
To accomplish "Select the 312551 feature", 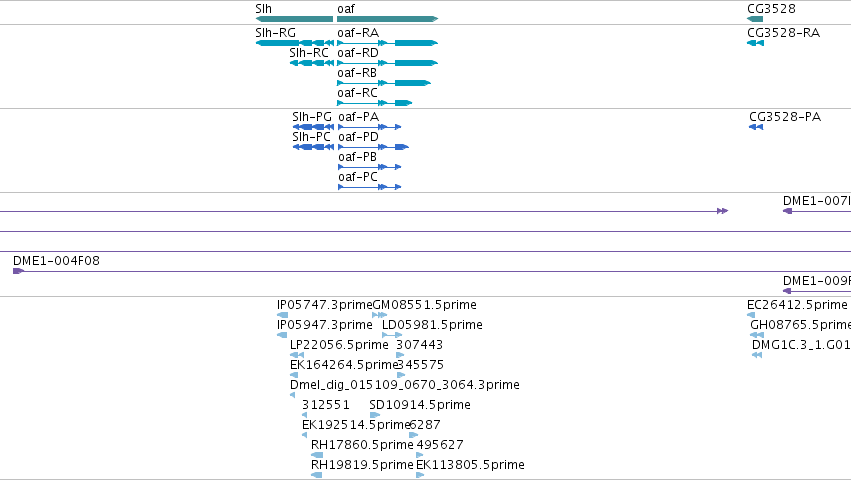I will (x=304, y=415).
